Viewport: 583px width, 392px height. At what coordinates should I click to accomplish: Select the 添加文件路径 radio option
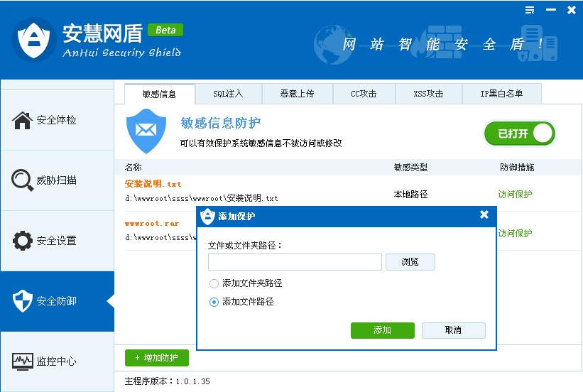click(x=214, y=302)
